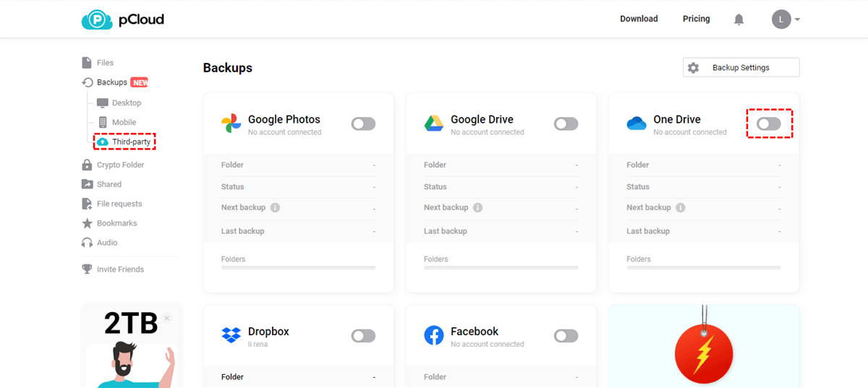Open the notifications bell
Image resolution: width=868 pixels, height=388 pixels.
[739, 20]
